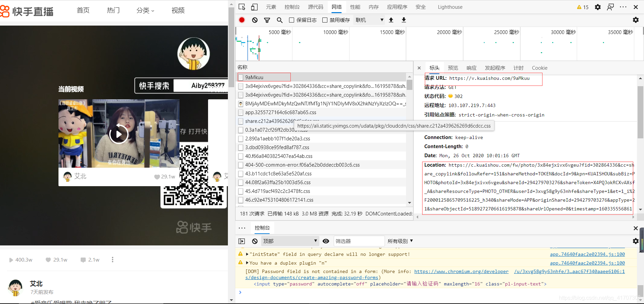Select the 404-500-common-error css request

tap(321, 165)
